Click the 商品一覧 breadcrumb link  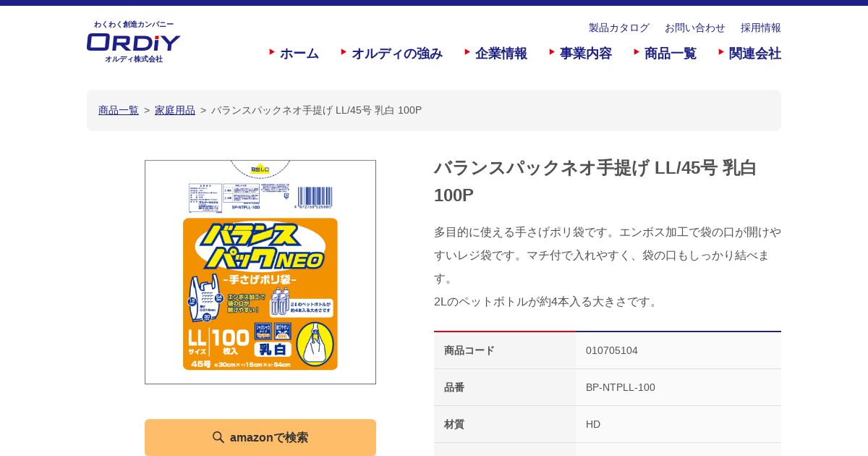[119, 110]
